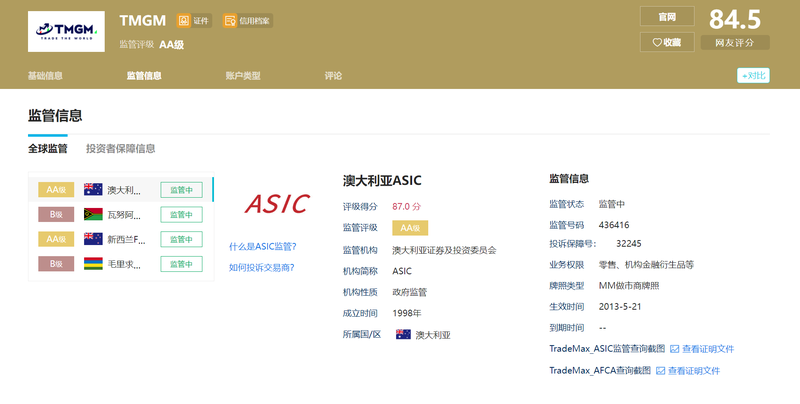Click the AA级 badge in 澳大利 row
This screenshot has height=404, width=800.
(56, 190)
